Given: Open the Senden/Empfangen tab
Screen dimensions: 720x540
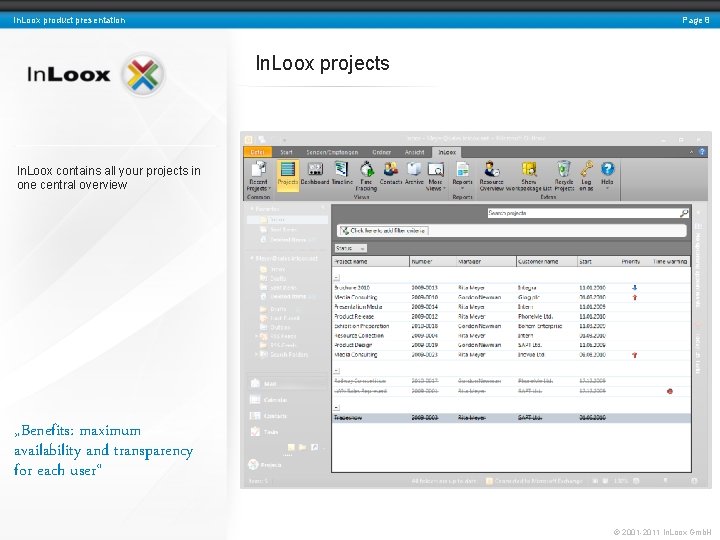Looking at the screenshot, I should point(332,152).
